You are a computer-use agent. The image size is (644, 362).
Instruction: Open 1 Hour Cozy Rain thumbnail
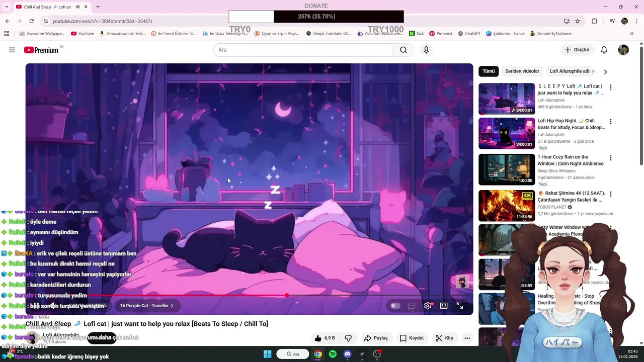(507, 169)
